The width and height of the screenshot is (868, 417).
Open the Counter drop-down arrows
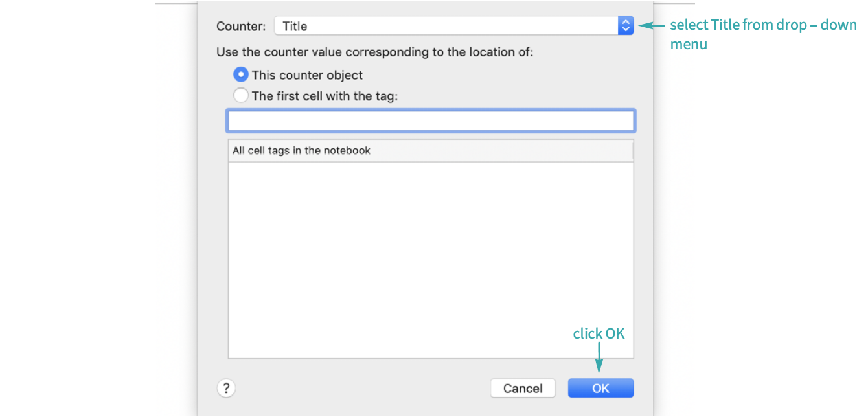pos(625,26)
